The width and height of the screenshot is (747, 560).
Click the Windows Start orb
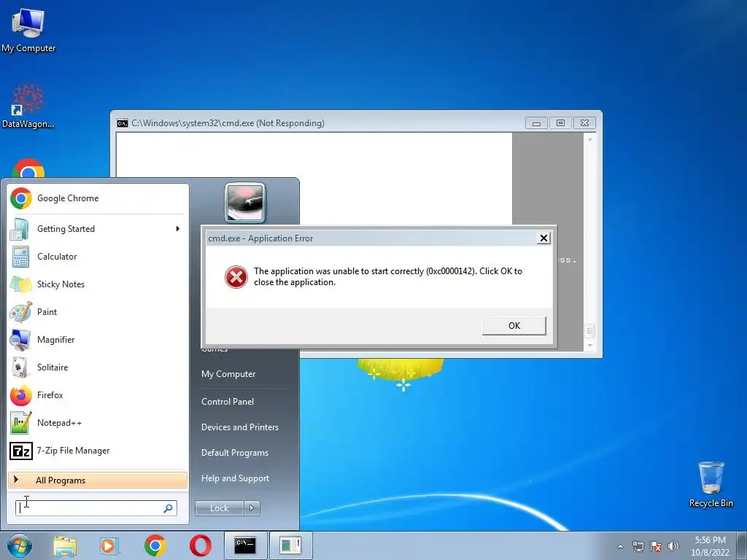pyautogui.click(x=20, y=545)
